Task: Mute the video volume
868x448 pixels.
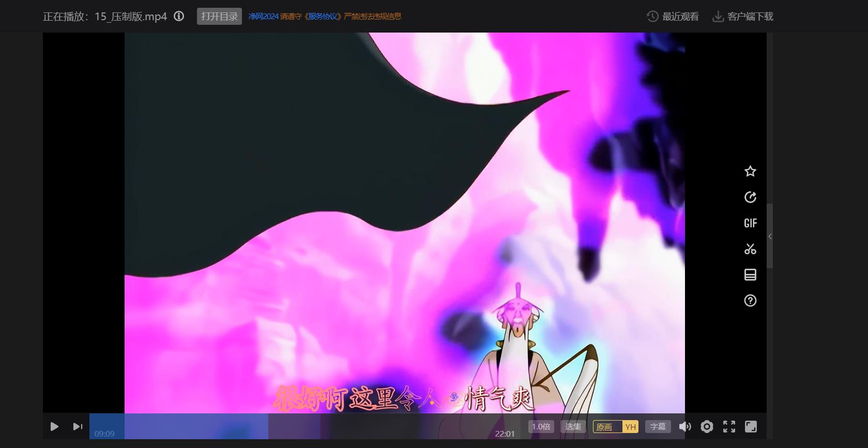Action: tap(685, 426)
